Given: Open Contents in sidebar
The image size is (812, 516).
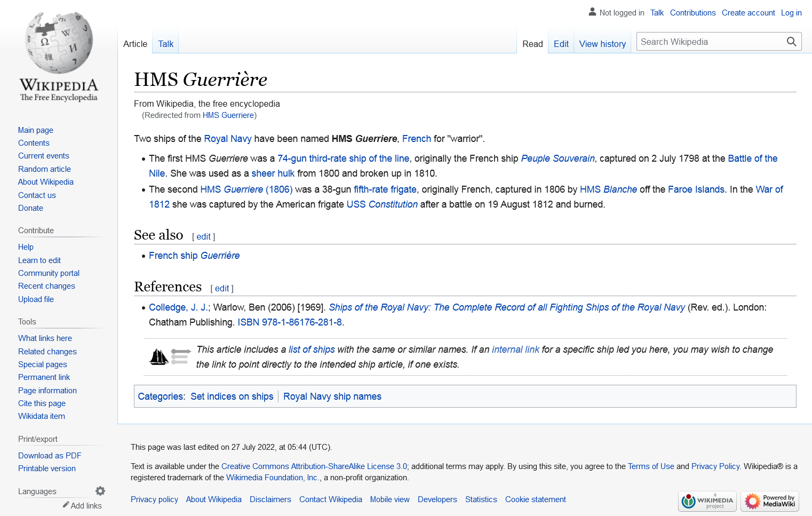Looking at the screenshot, I should (34, 143).
